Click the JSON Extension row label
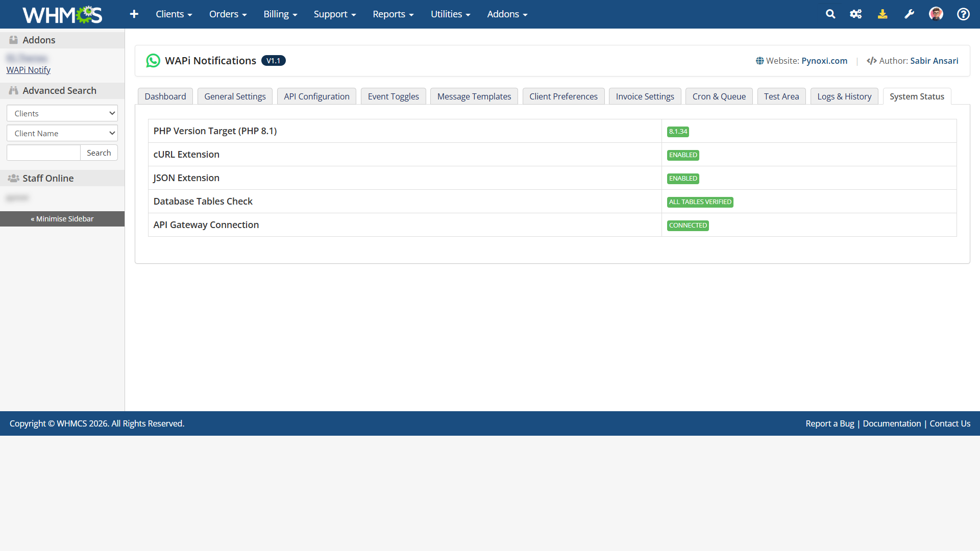This screenshot has height=551, width=980. point(186,178)
